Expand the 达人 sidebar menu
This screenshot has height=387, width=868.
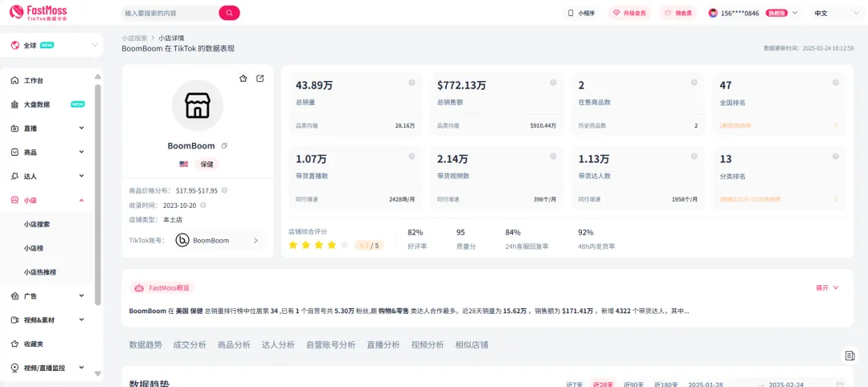(81, 176)
